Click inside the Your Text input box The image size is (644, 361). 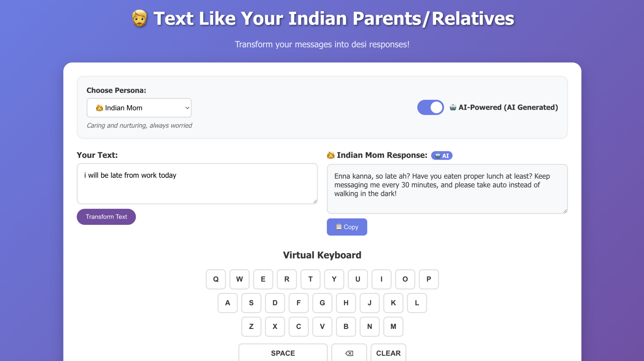click(x=197, y=184)
